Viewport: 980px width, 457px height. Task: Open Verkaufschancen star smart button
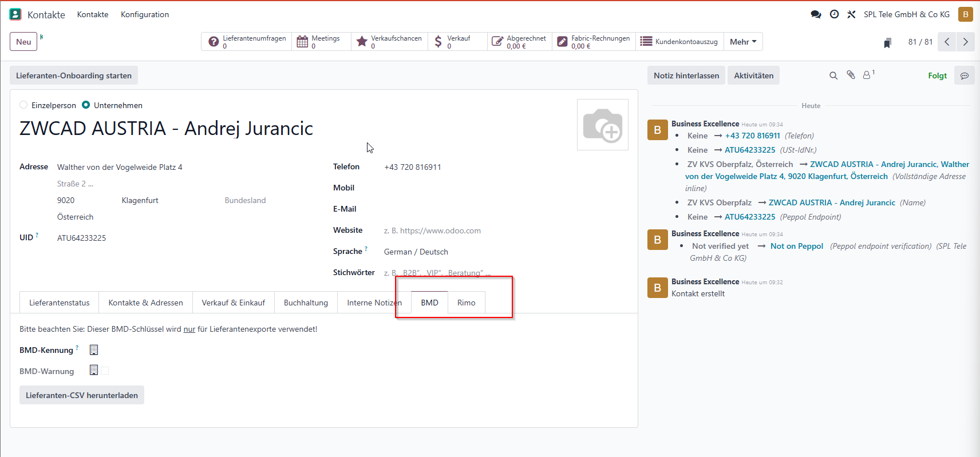click(x=389, y=42)
